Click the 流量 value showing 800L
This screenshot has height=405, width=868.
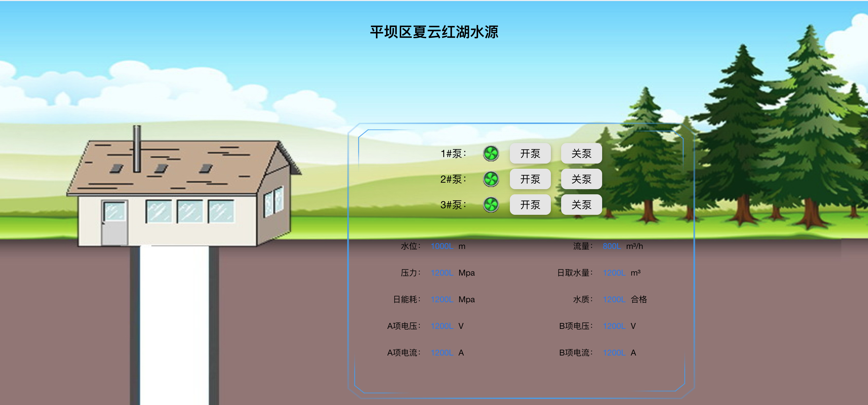pos(612,246)
